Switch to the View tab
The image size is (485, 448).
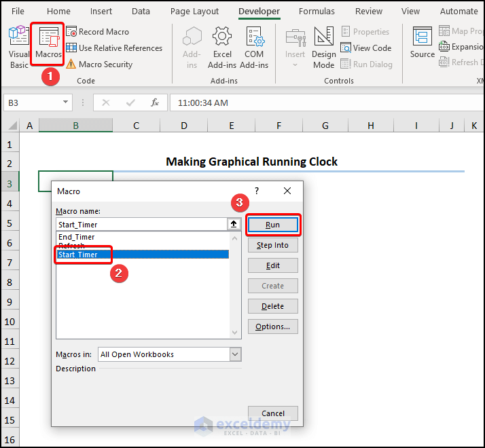410,12
